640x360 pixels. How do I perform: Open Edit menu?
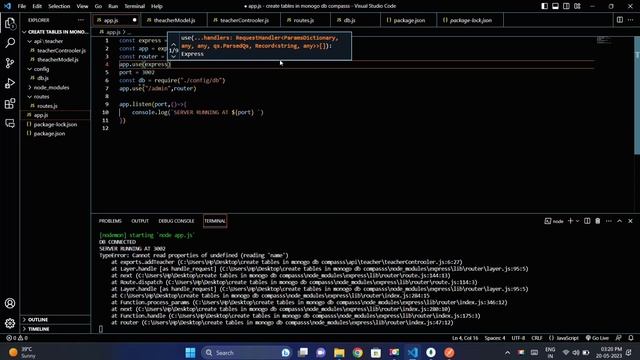coord(37,6)
